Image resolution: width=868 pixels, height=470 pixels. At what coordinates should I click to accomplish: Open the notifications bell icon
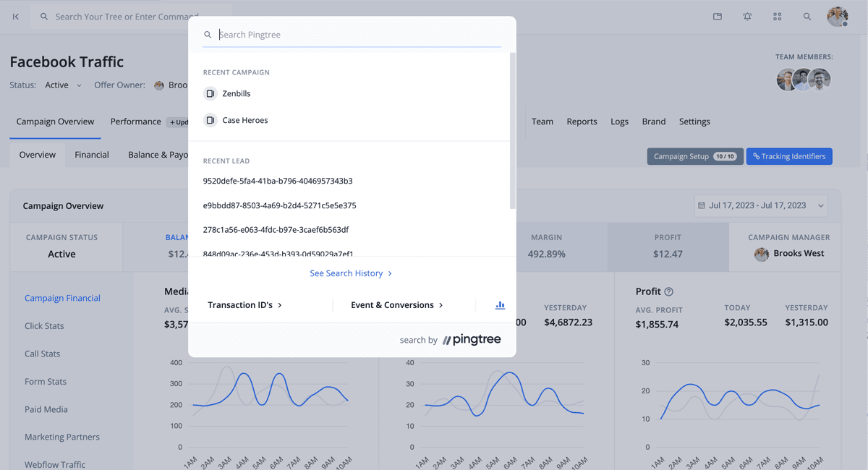click(747, 16)
